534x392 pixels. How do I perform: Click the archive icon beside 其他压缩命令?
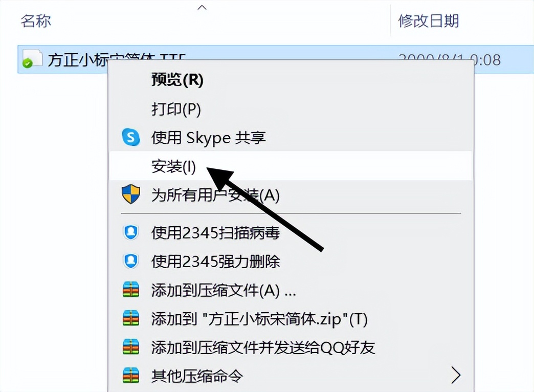[131, 376]
